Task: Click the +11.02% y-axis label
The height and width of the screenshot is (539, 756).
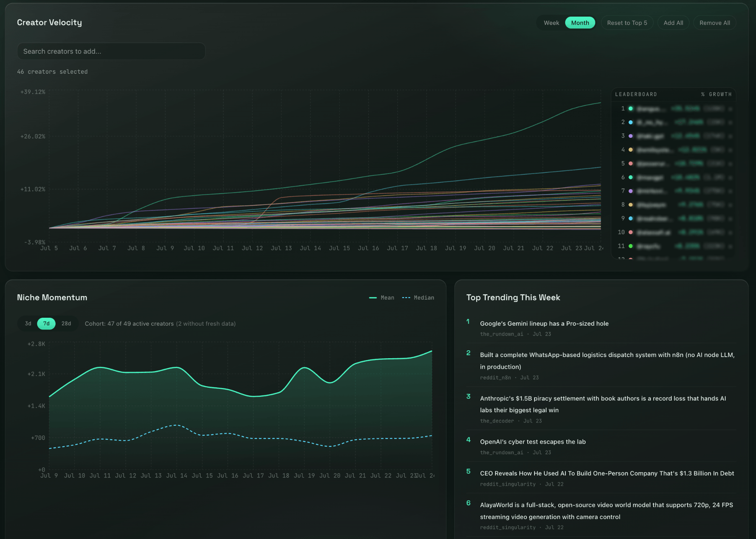Action: pos(33,189)
